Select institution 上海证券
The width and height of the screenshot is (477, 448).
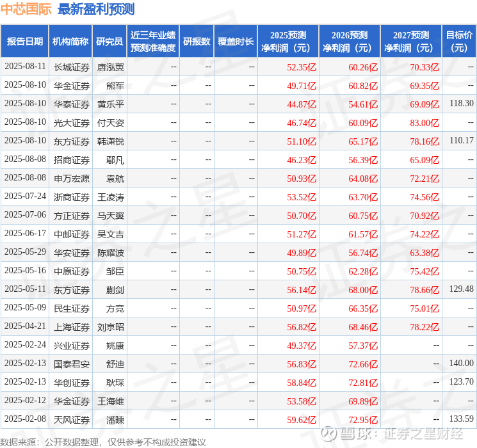72,326
